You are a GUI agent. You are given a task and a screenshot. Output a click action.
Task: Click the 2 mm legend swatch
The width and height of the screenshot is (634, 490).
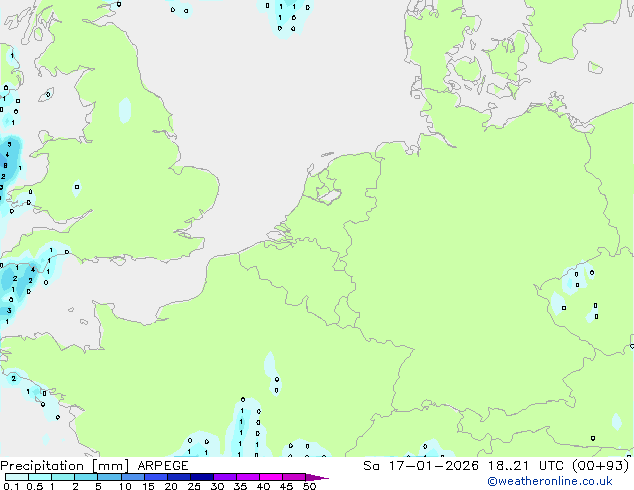point(86,477)
